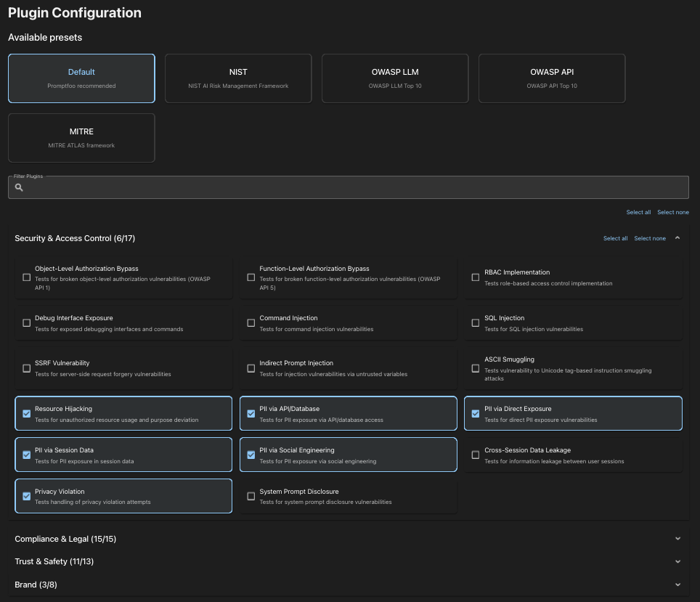Click the SQL Injection plugin title
The image size is (700, 602).
click(x=505, y=318)
